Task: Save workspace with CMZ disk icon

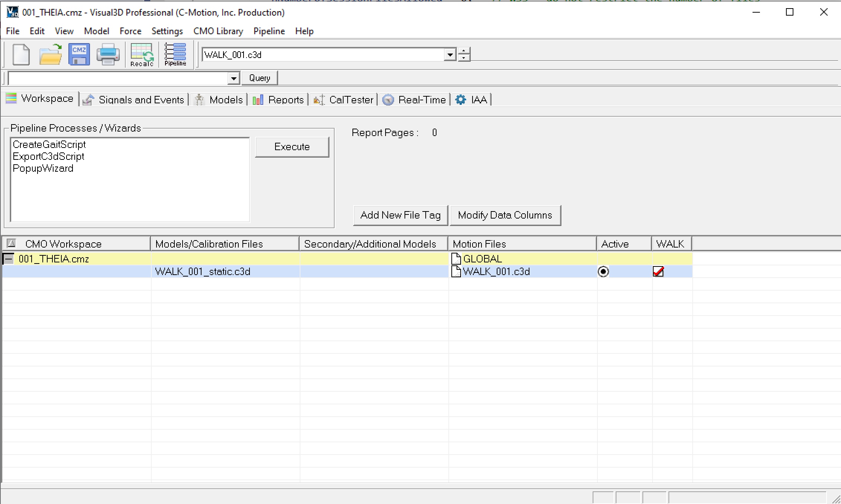Action: (x=79, y=55)
